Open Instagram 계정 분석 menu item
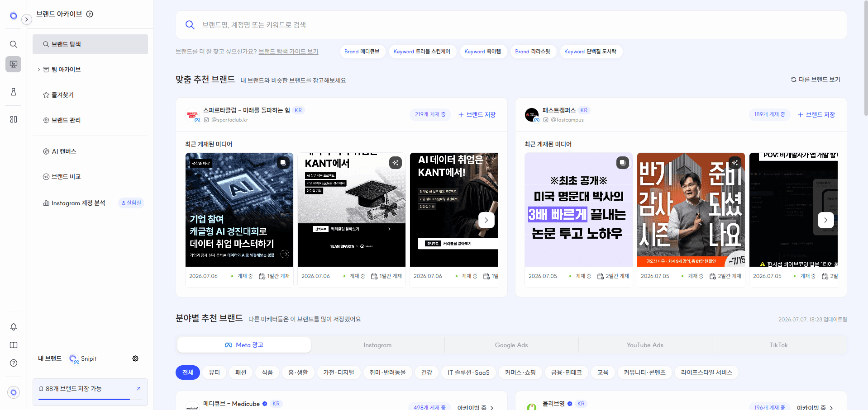 [90, 203]
